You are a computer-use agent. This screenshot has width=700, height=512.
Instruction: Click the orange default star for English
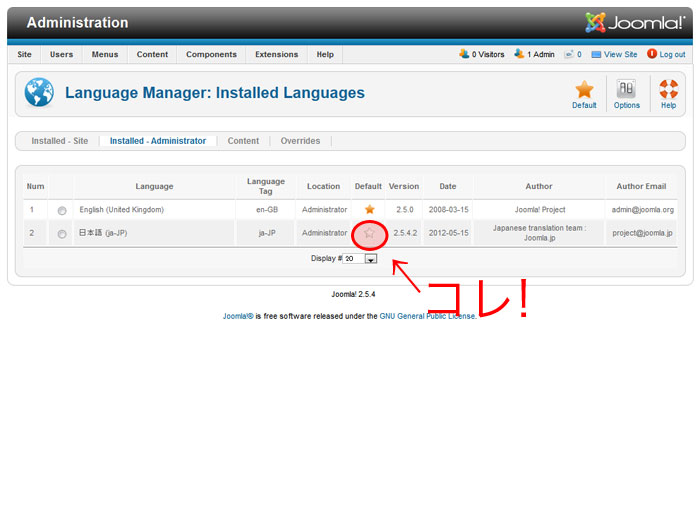pos(369,210)
